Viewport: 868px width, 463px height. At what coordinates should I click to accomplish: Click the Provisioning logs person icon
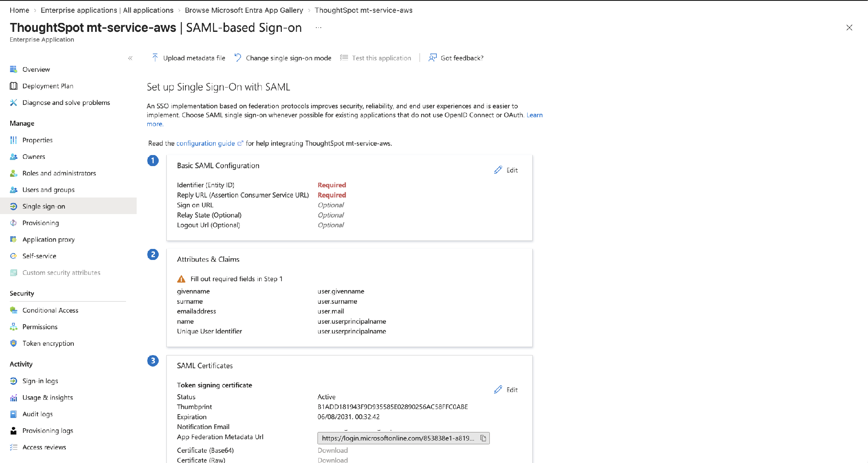[x=14, y=430]
